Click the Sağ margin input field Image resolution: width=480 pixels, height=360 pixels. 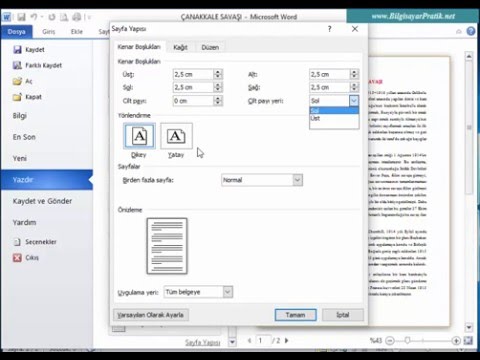[x=329, y=87]
